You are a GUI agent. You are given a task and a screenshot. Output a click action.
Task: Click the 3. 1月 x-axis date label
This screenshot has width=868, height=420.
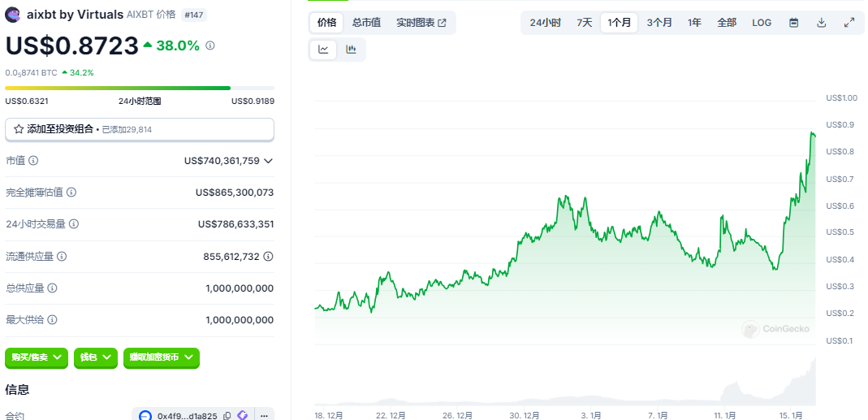[x=590, y=415]
